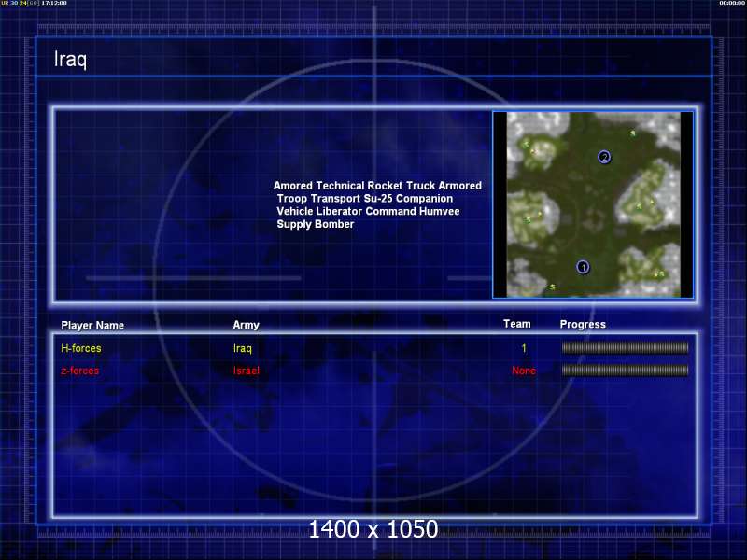Click the Israel army entry
The width and height of the screenshot is (747, 560).
[246, 371]
